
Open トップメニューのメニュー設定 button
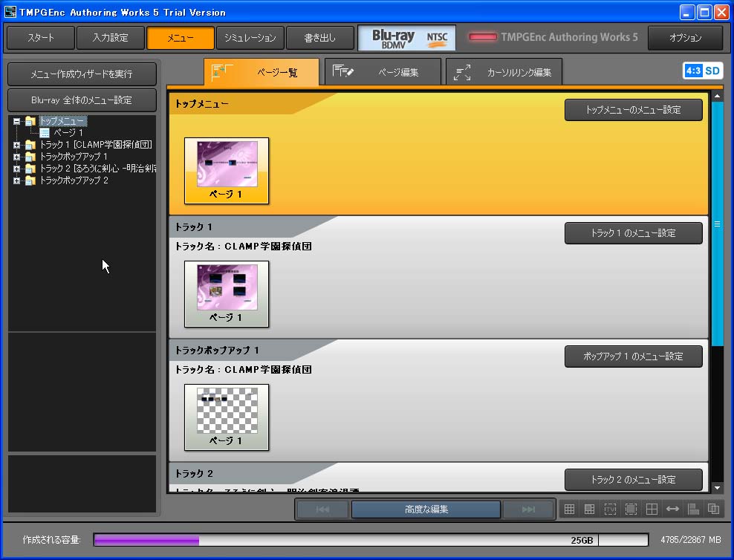(x=633, y=110)
